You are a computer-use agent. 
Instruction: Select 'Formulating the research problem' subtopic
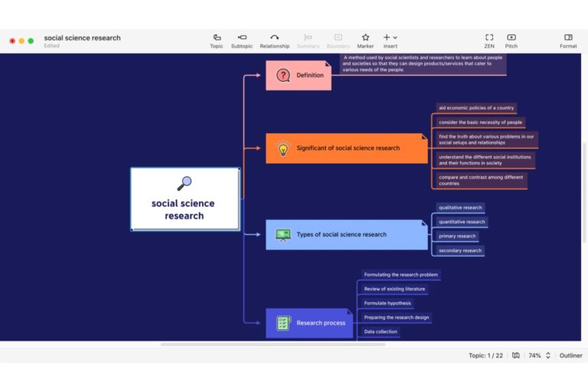pyautogui.click(x=401, y=275)
